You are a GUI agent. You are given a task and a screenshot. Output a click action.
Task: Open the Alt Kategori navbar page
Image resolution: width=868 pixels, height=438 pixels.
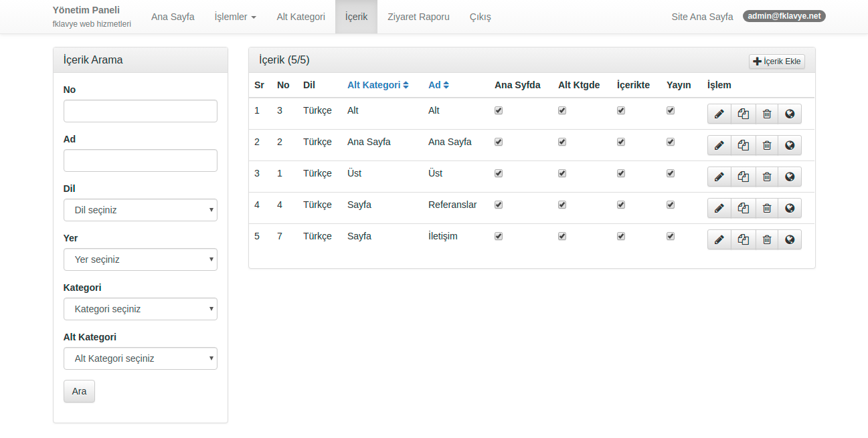pos(300,17)
